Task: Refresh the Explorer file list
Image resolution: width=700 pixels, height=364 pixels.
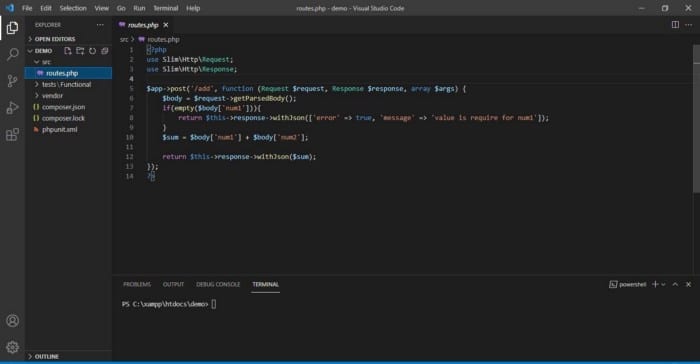Action: click(x=92, y=51)
